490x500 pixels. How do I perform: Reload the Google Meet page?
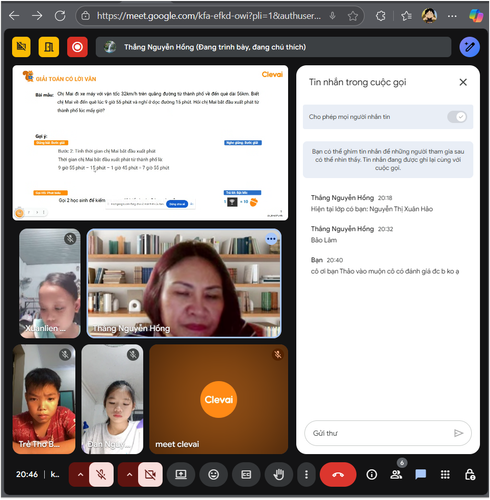[x=60, y=16]
